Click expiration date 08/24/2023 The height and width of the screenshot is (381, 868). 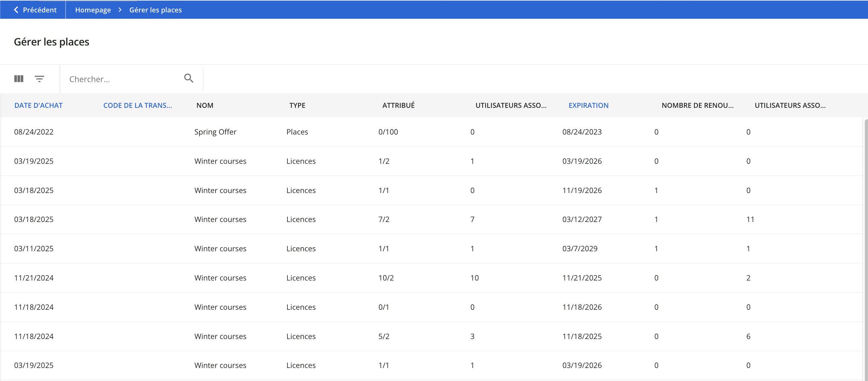[x=582, y=132]
